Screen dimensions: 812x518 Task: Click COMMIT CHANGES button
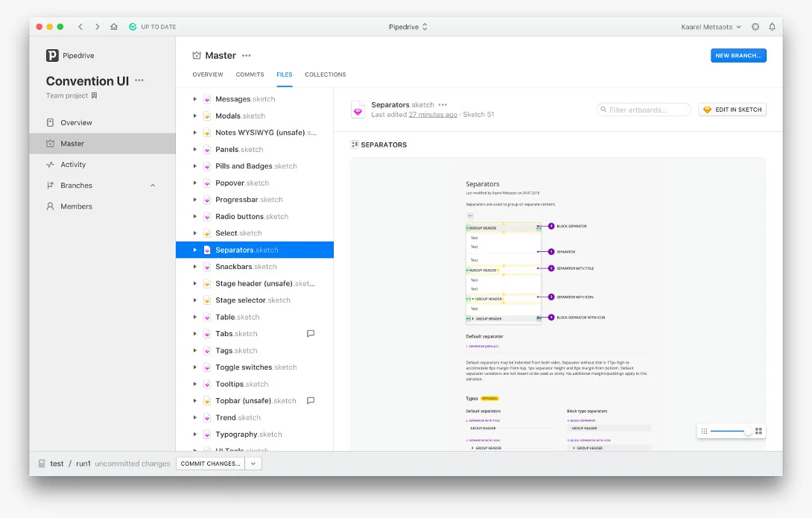coord(210,464)
